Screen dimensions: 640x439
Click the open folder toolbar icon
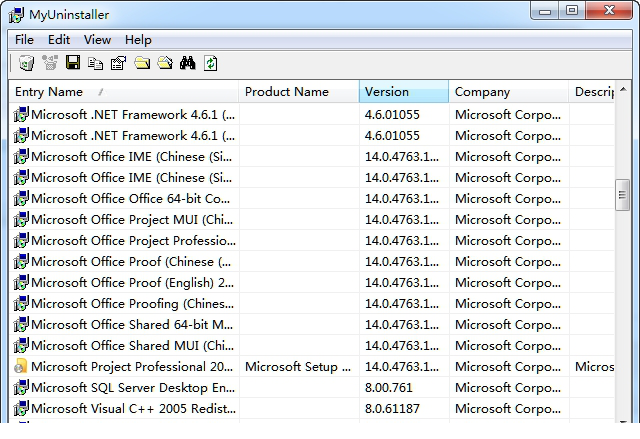point(165,63)
